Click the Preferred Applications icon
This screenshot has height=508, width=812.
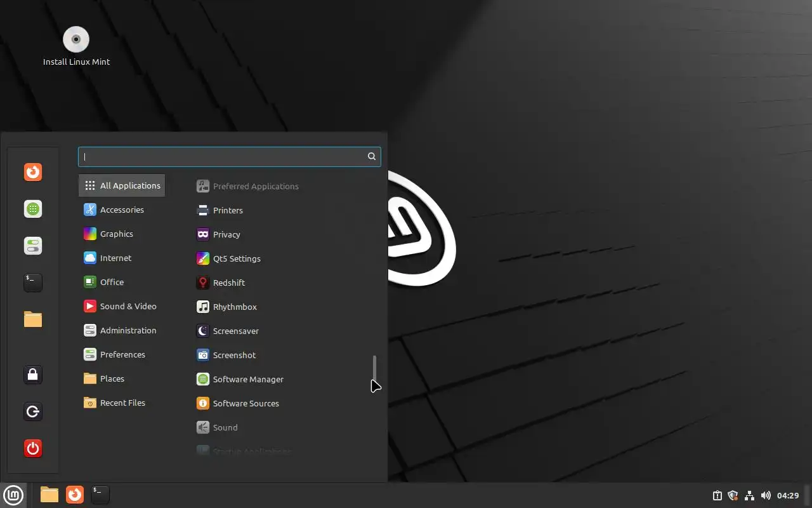(x=202, y=186)
